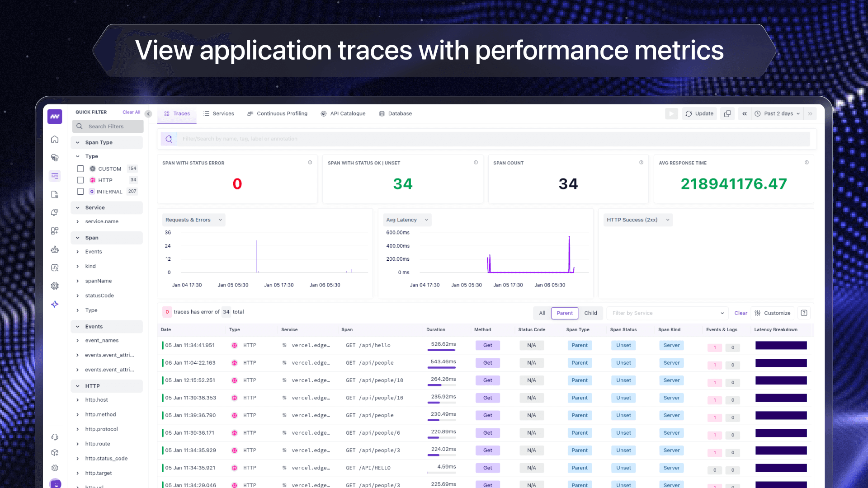Click Clear All in quick filter
This screenshot has width=868, height=488.
tap(131, 113)
